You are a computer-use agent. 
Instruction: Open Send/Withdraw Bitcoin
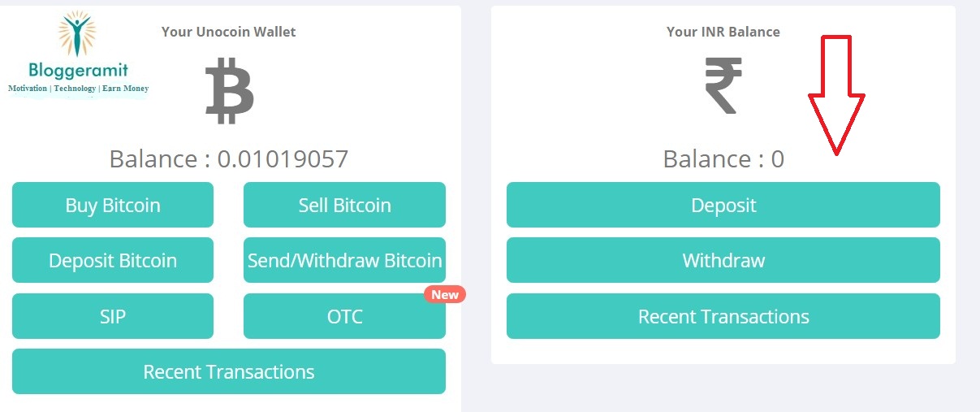[344, 261]
